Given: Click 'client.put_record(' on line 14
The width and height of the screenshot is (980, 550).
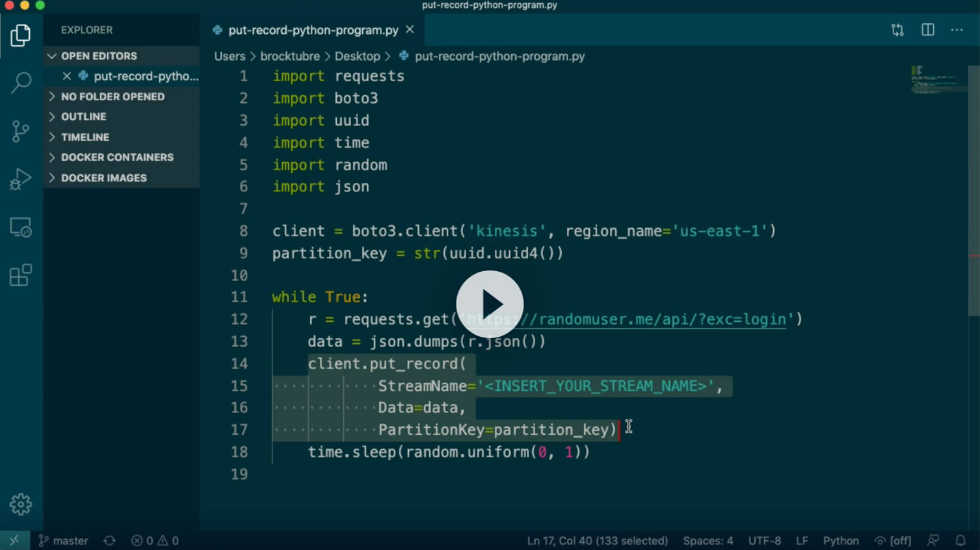Looking at the screenshot, I should tap(387, 363).
